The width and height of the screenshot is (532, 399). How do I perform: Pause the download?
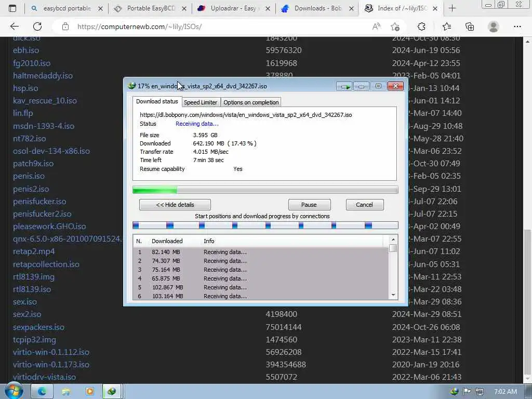(309, 205)
